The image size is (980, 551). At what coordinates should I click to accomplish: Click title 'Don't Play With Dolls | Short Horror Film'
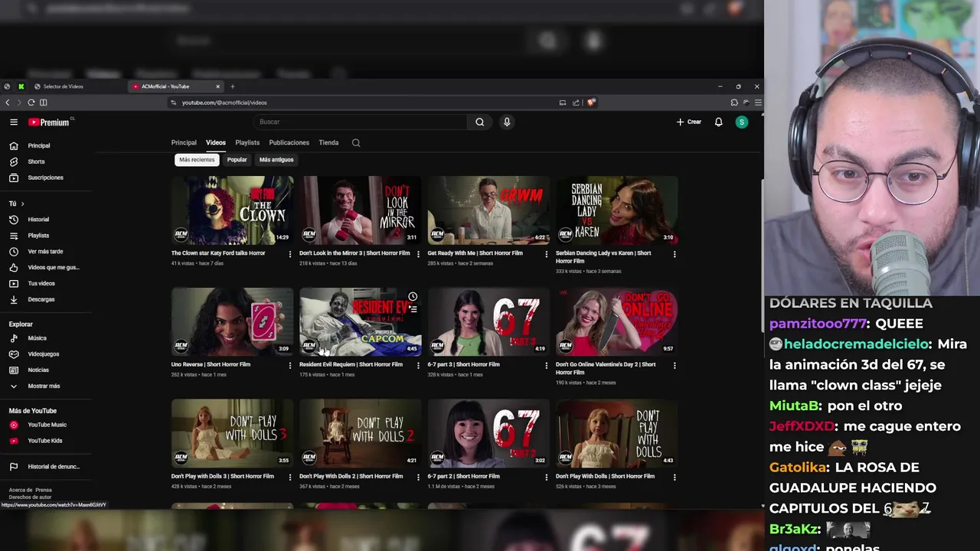[x=605, y=476]
